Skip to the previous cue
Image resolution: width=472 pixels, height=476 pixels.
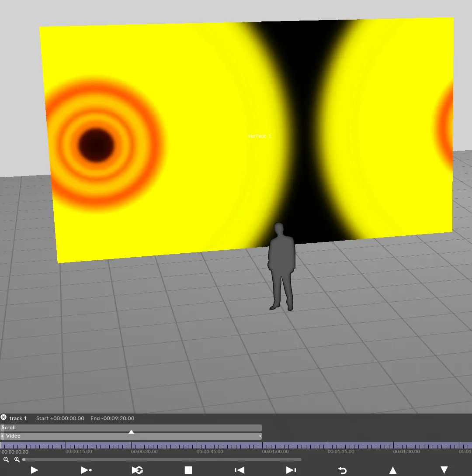click(x=239, y=470)
